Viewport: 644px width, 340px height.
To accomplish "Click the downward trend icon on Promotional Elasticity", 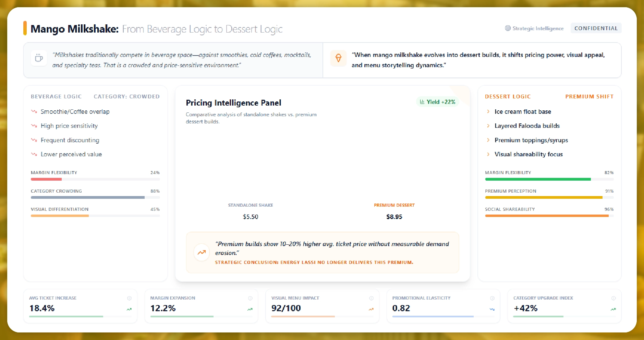I will tap(492, 309).
